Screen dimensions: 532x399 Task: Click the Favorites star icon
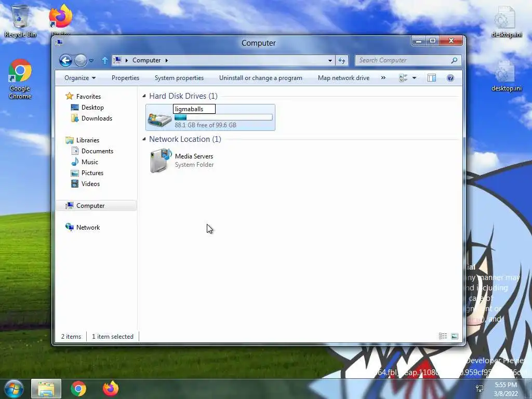click(x=69, y=96)
